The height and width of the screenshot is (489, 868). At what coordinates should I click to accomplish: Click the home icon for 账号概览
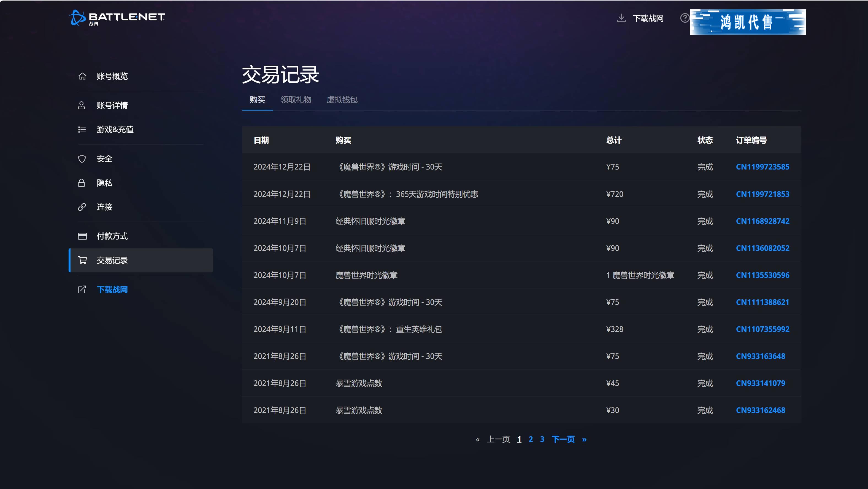point(82,76)
